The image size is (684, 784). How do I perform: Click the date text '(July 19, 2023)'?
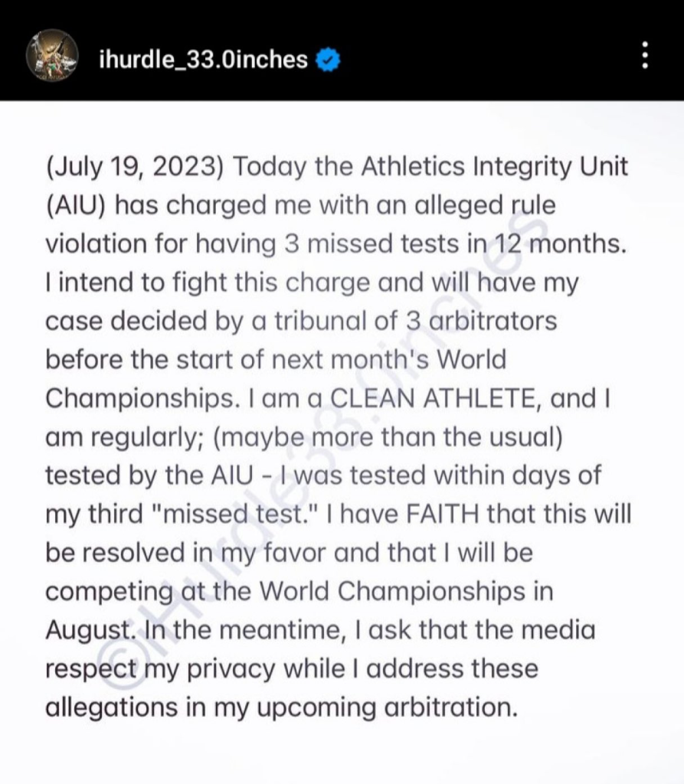pos(135,167)
